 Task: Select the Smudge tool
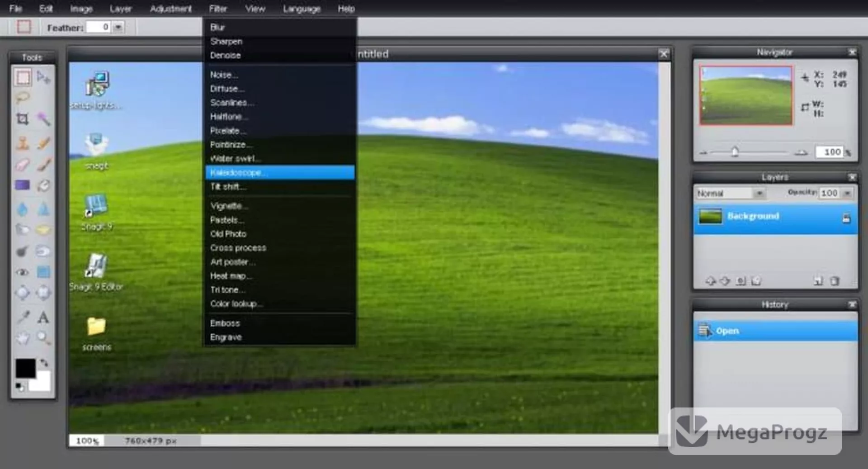pos(23,230)
